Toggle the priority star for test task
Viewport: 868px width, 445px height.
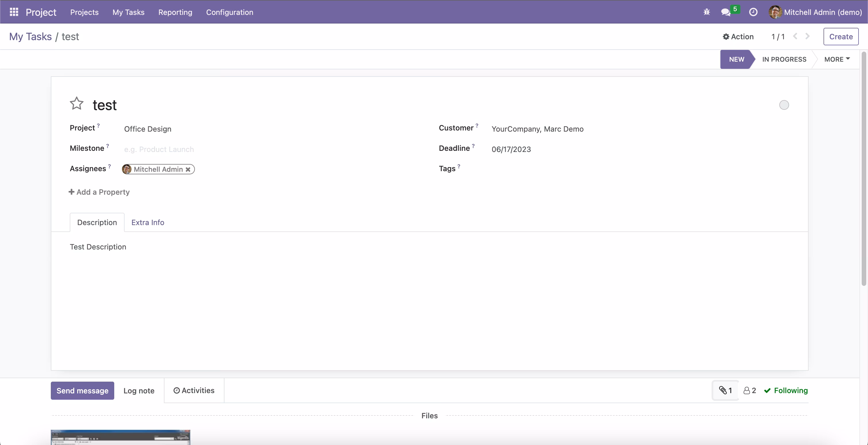click(x=76, y=103)
